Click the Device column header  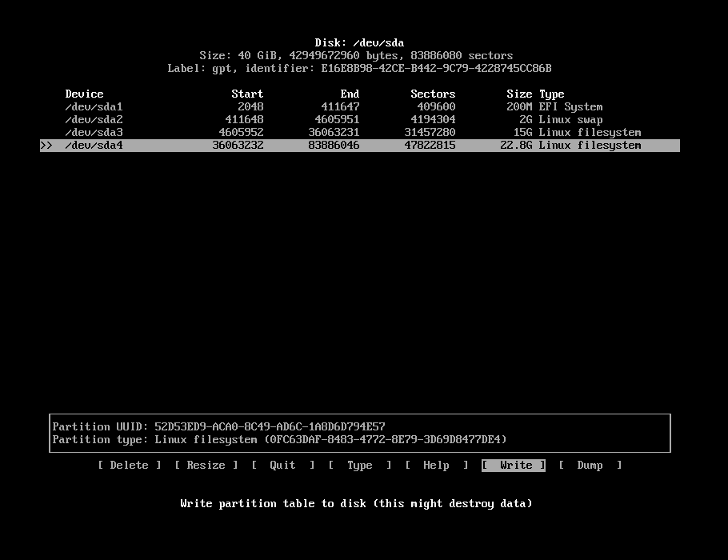84,94
